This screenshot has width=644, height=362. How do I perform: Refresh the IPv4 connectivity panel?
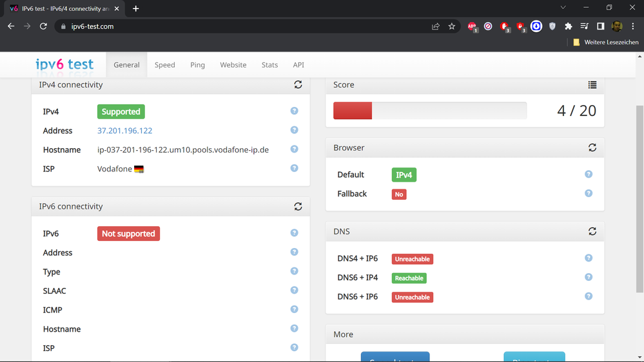click(x=298, y=84)
